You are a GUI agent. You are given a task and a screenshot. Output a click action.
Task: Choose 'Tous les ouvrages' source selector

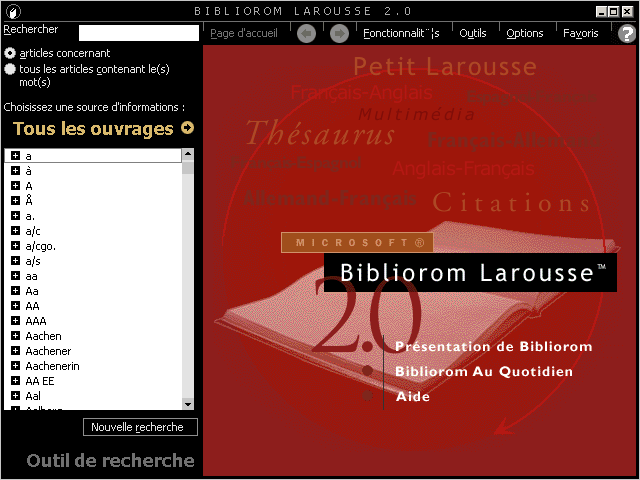93,129
